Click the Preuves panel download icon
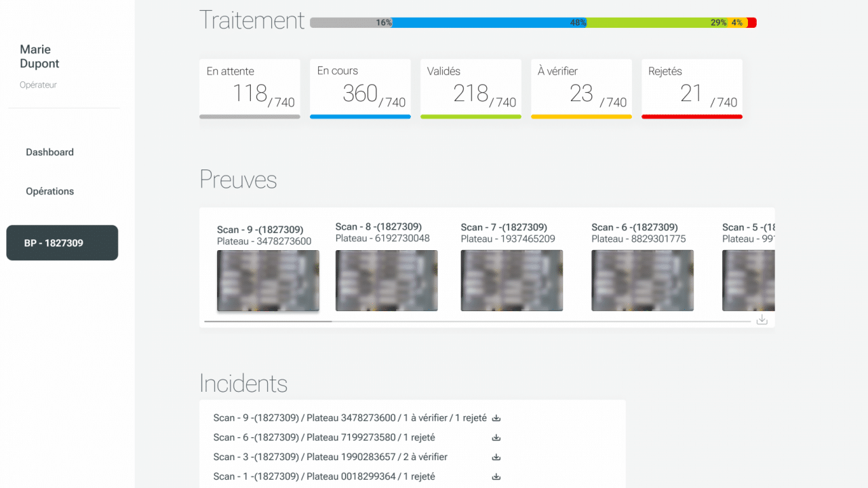Viewport: 868px width, 488px height. pos(762,320)
